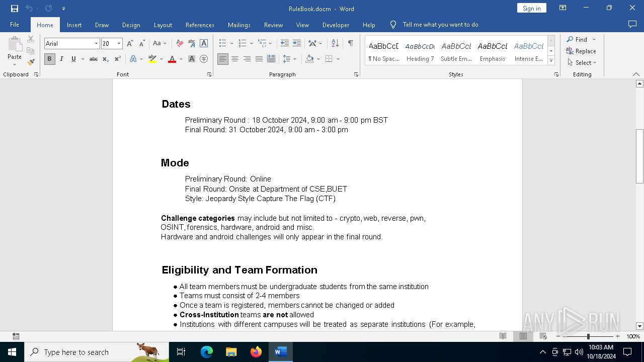The height and width of the screenshot is (362, 644).
Task: Switch to Web Layout view
Action: point(543,336)
